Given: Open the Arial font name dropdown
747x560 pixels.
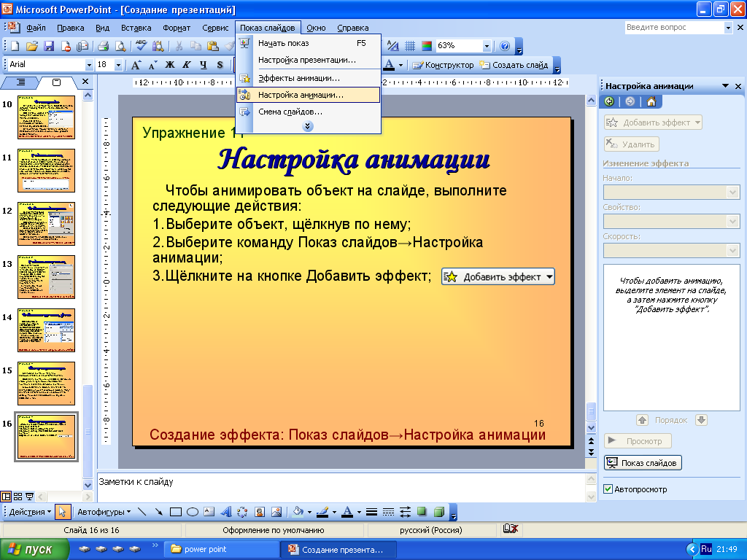Looking at the screenshot, I should [89, 65].
